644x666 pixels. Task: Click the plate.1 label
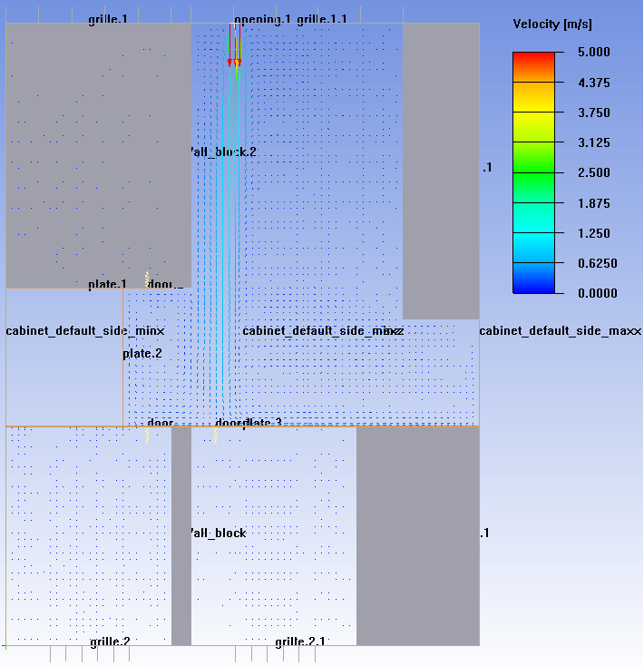tap(107, 284)
